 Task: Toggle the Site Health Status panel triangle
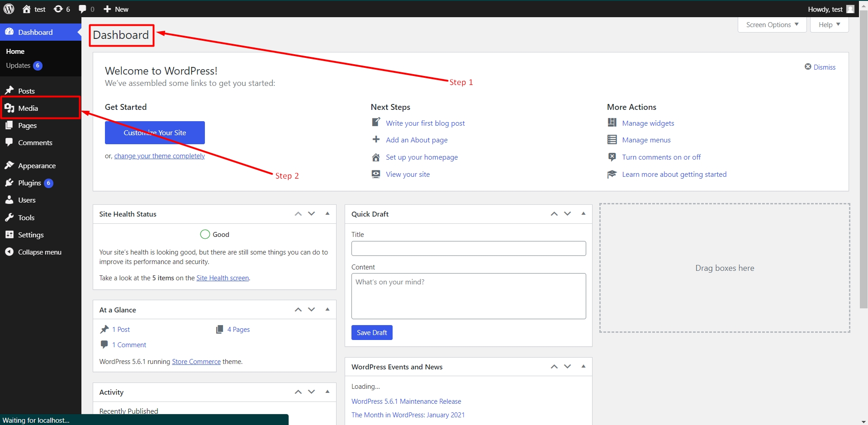pos(327,213)
